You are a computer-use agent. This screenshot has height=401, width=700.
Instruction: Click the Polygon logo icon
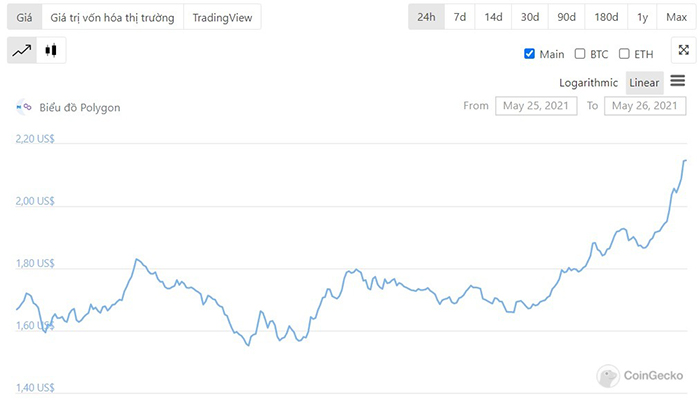(23, 107)
